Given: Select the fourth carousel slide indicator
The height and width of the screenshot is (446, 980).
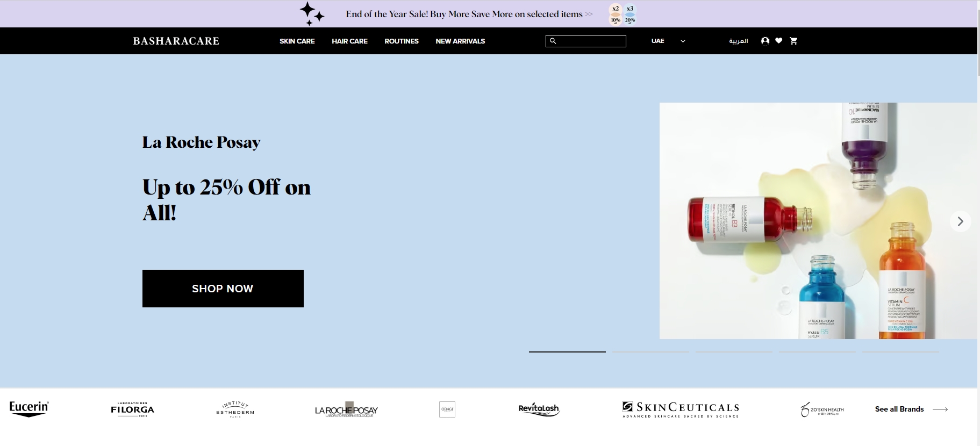Looking at the screenshot, I should pyautogui.click(x=817, y=351).
